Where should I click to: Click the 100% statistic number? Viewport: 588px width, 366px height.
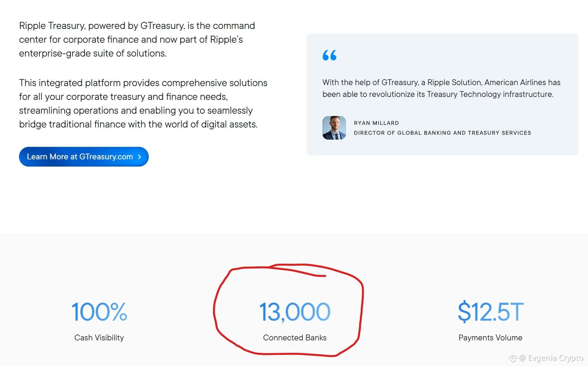99,312
